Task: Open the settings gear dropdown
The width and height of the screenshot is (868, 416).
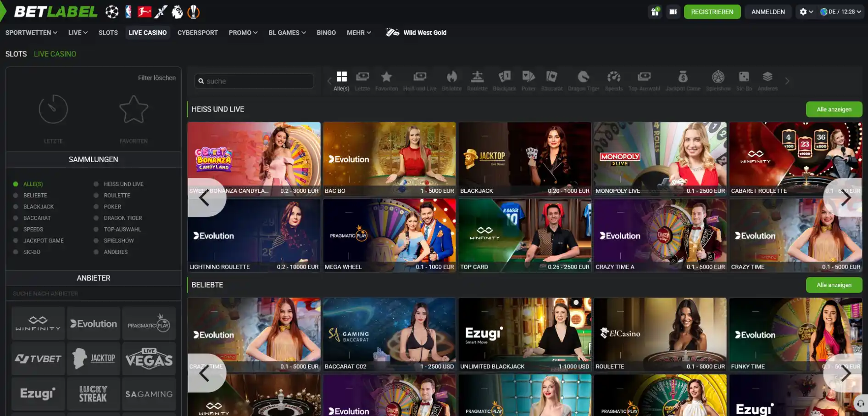Action: (806, 11)
